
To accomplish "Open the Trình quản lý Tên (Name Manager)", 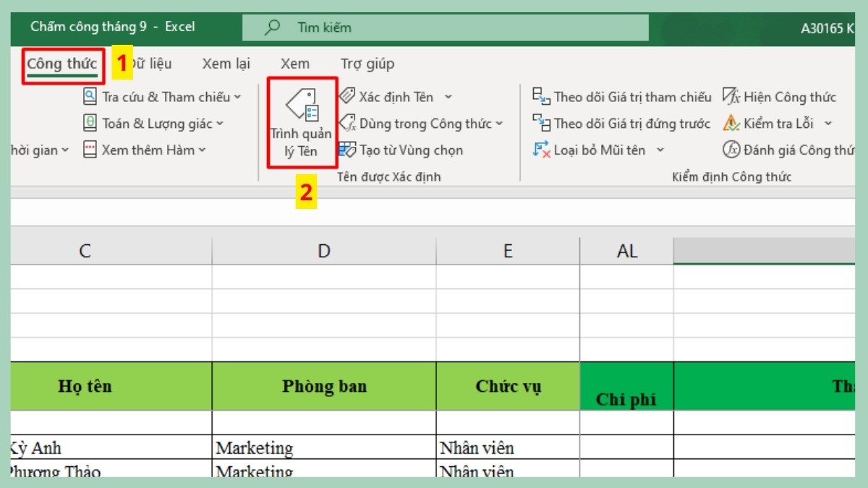I will click(x=301, y=123).
